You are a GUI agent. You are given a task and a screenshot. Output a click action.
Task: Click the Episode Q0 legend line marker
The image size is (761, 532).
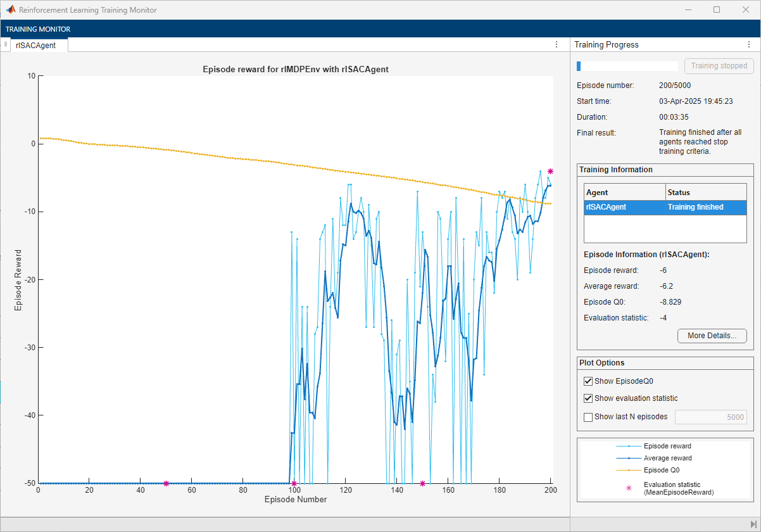tap(628, 470)
